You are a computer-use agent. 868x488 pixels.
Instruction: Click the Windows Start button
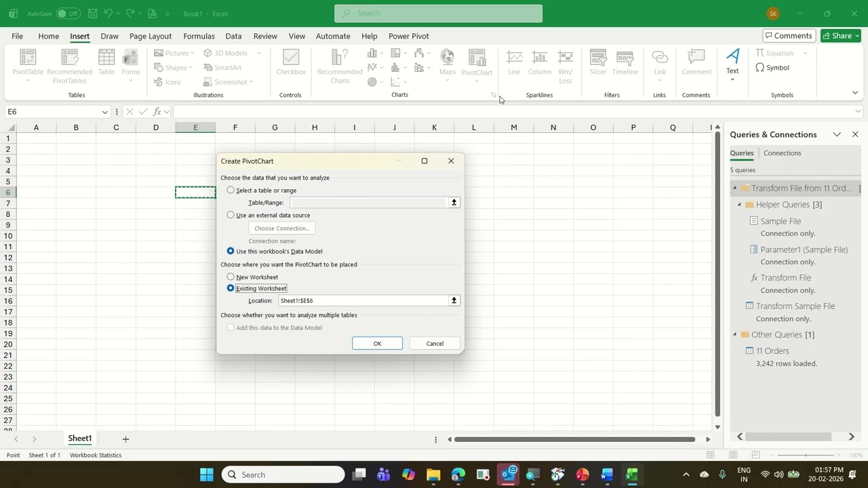tap(207, 474)
